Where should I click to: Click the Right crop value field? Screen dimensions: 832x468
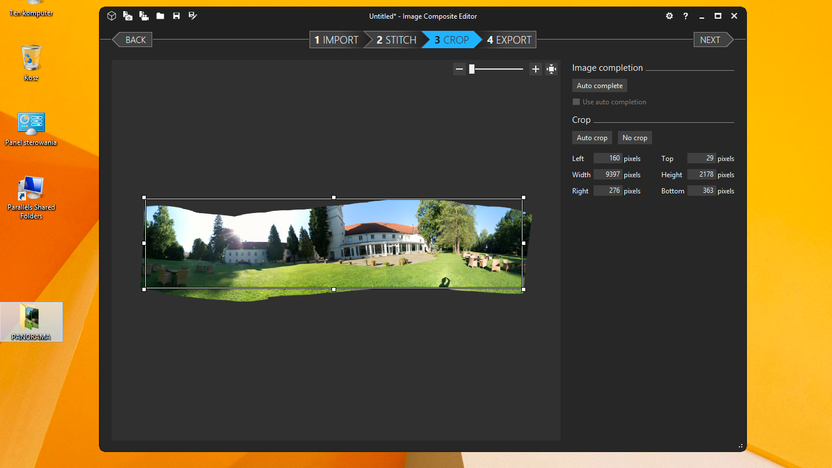click(x=608, y=190)
